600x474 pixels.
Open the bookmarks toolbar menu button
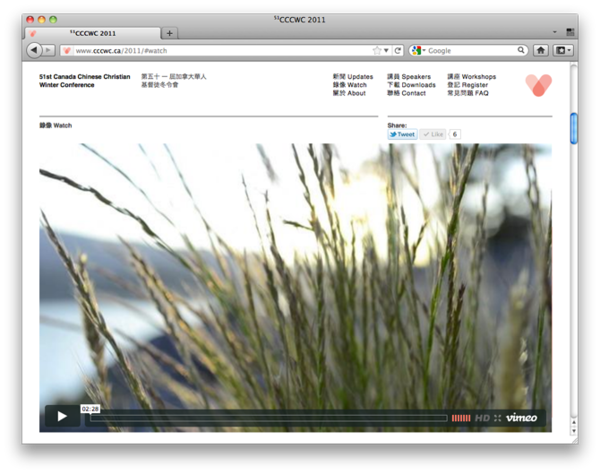563,50
